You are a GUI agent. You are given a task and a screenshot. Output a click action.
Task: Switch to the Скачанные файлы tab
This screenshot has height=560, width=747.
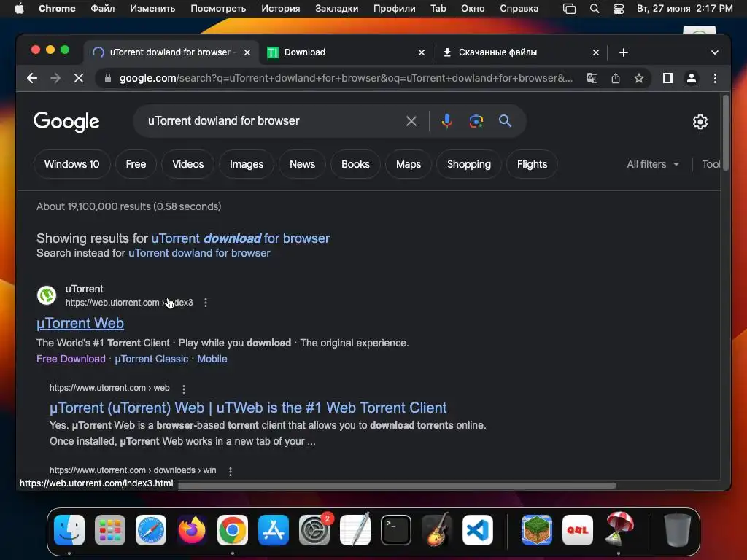click(520, 52)
